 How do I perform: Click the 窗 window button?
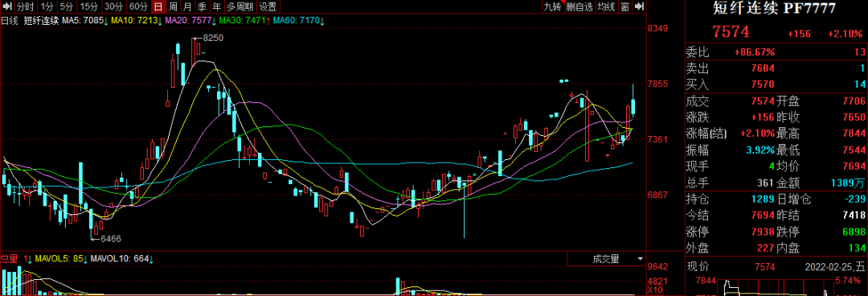coord(624,6)
